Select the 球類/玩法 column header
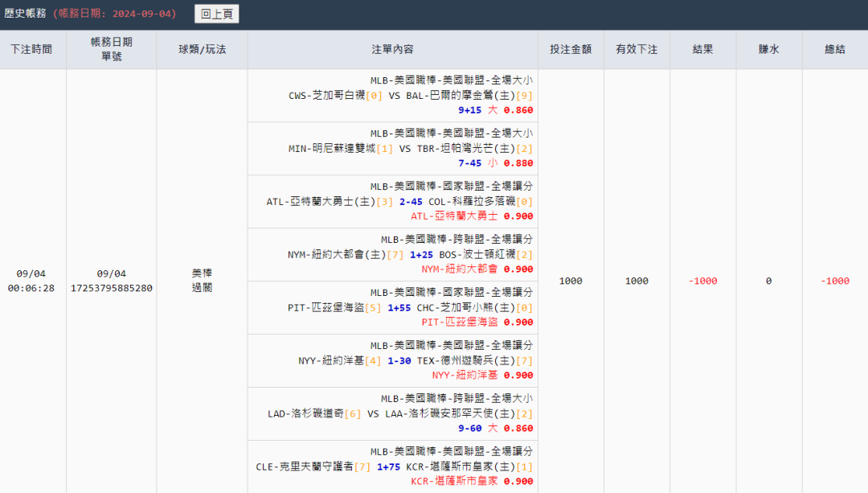Image resolution: width=868 pixels, height=493 pixels. pos(202,49)
